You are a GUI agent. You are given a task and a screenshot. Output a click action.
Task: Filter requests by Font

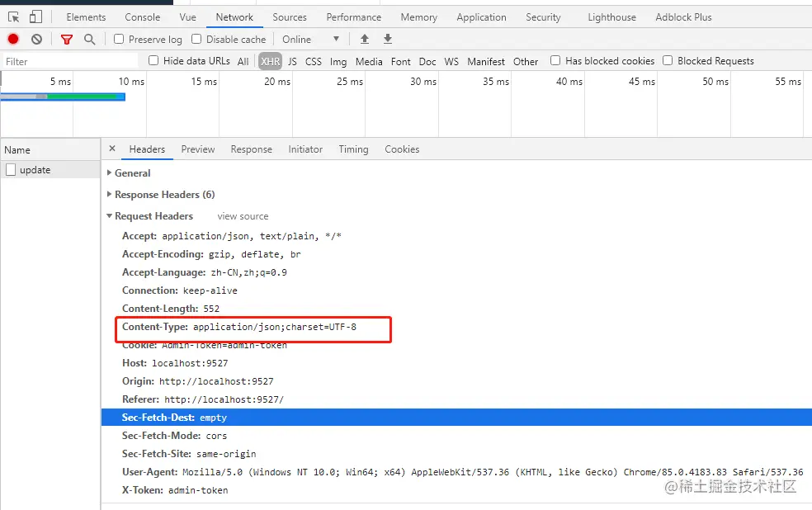[x=401, y=61]
